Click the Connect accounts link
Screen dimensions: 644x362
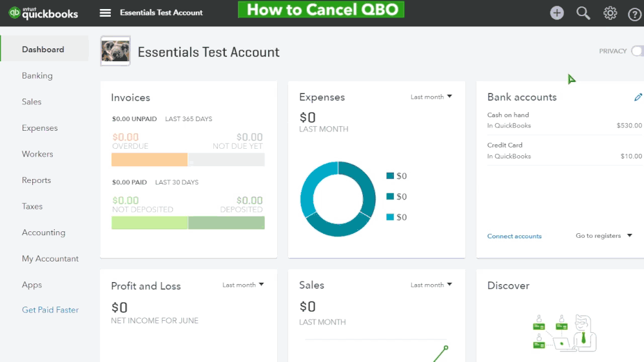pyautogui.click(x=514, y=236)
